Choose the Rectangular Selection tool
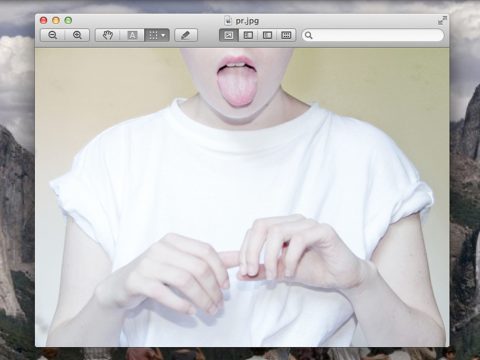 tap(153, 35)
